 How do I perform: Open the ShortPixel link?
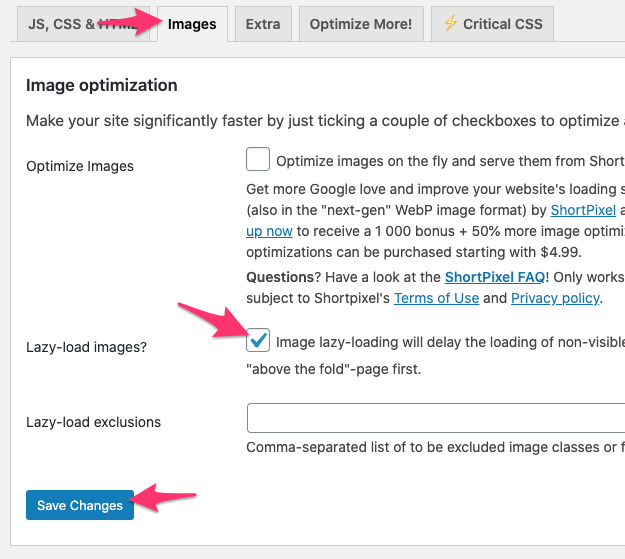(583, 210)
